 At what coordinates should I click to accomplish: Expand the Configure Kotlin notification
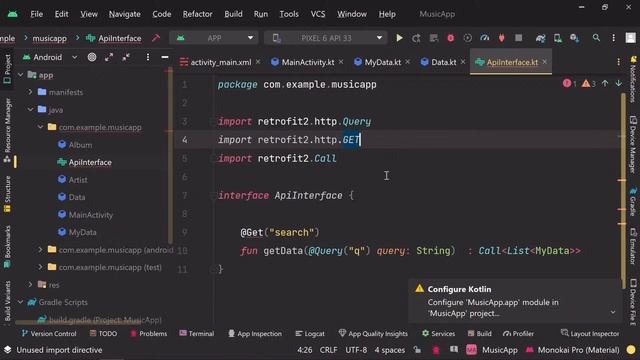pos(613,312)
